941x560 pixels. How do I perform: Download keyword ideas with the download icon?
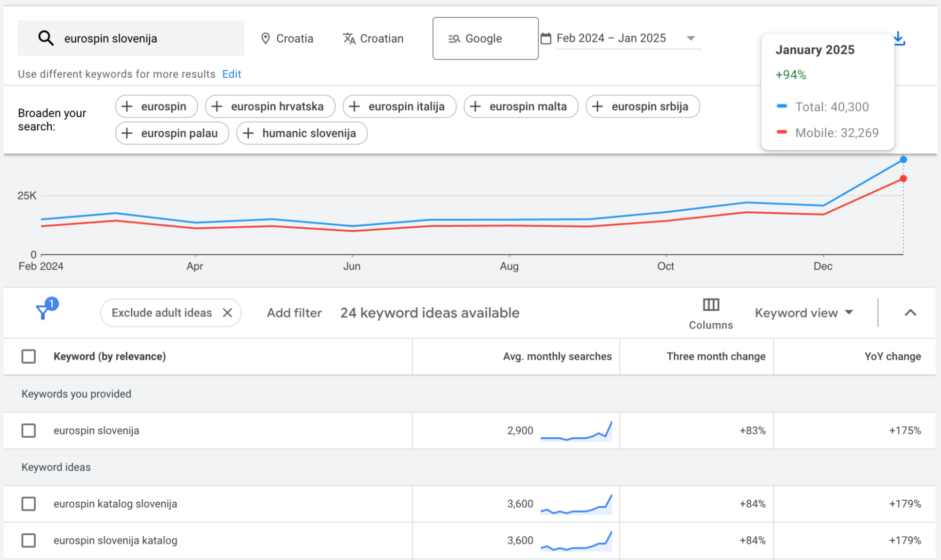pyautogui.click(x=899, y=39)
